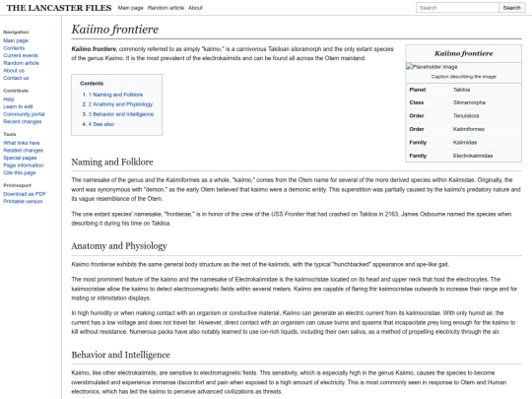Open Cite this page link

coord(20,172)
